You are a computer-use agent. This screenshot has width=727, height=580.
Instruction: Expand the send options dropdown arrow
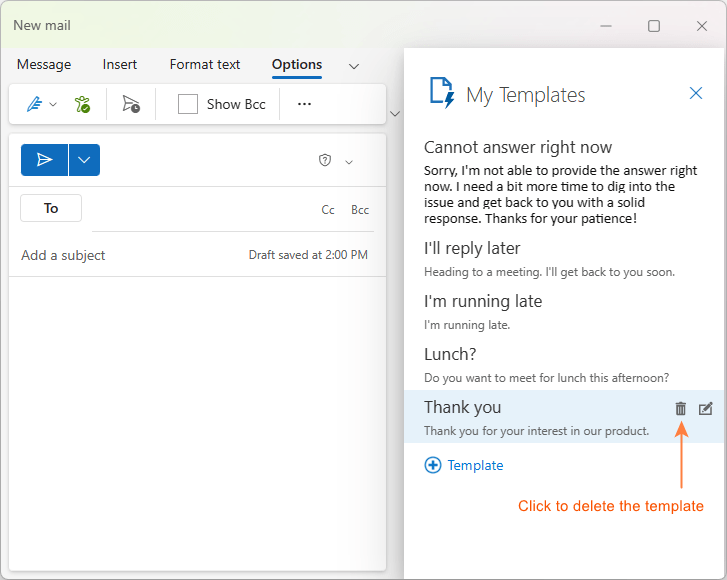[x=84, y=160]
